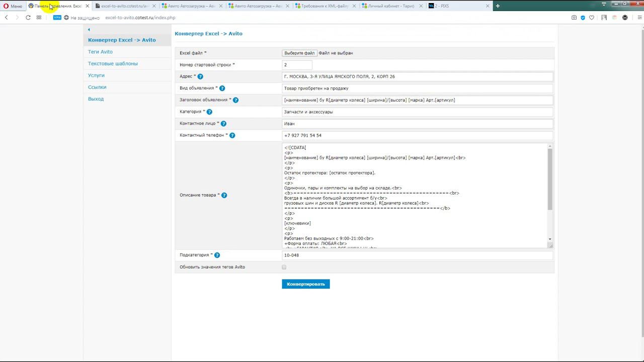Screen dimensions: 644x362
Task: Switch to the Личный кабинет tab
Action: click(391, 6)
